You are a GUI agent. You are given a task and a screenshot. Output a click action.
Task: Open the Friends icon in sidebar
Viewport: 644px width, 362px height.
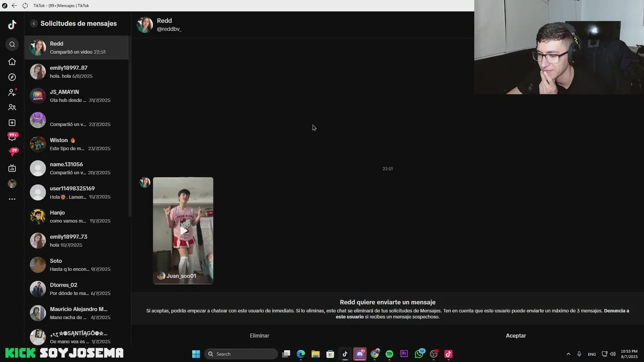[x=12, y=108]
